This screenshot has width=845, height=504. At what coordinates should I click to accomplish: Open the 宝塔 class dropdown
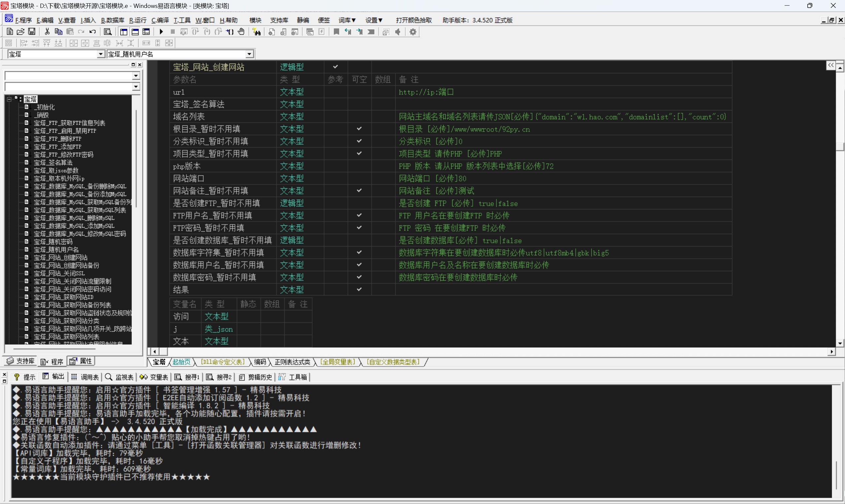coord(101,54)
